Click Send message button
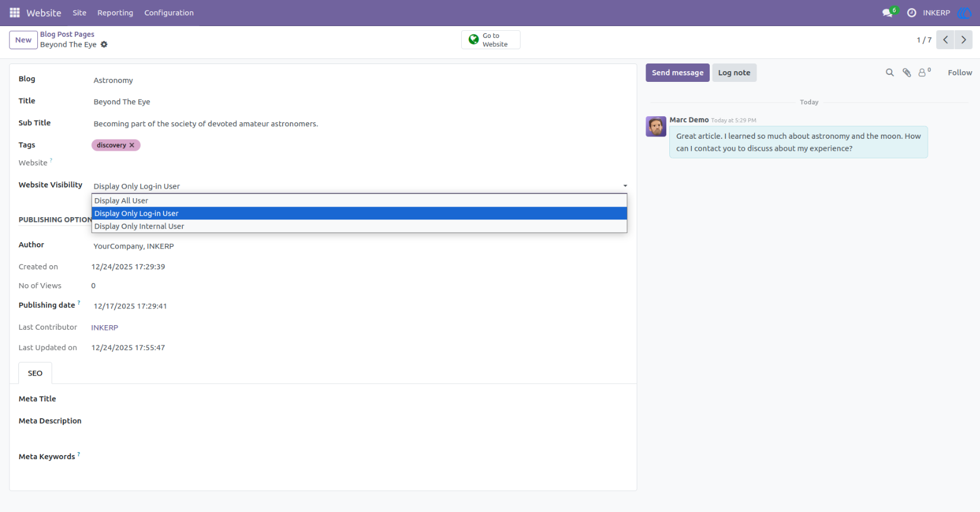The image size is (980, 512). (678, 72)
